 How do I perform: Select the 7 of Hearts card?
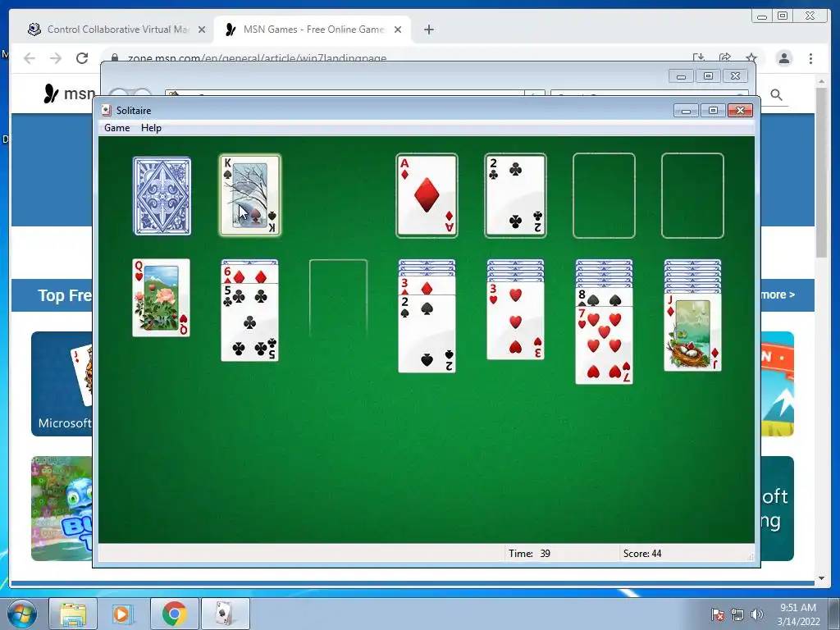(604, 345)
